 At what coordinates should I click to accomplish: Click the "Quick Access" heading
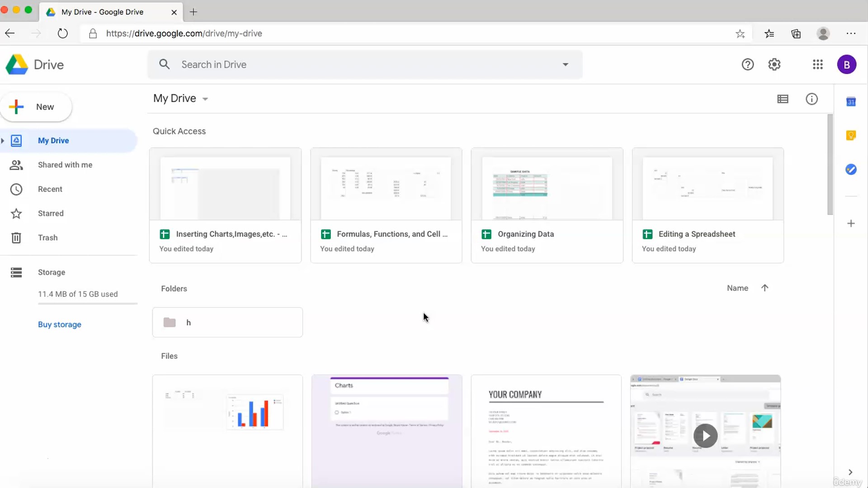tap(179, 131)
